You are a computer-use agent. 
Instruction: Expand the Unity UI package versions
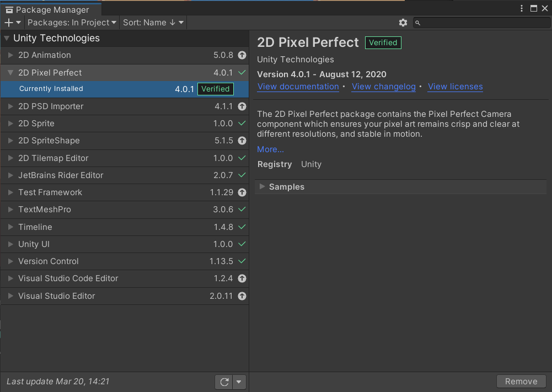(x=10, y=244)
